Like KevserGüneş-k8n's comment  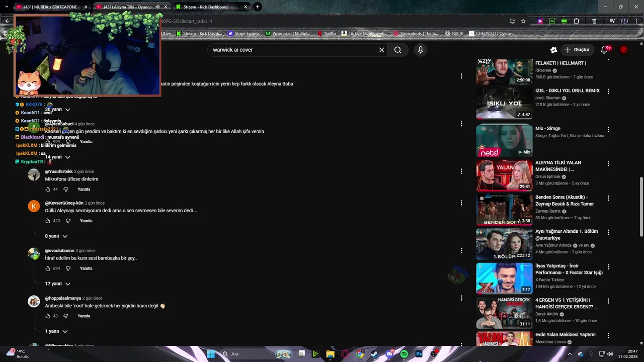(x=48, y=221)
